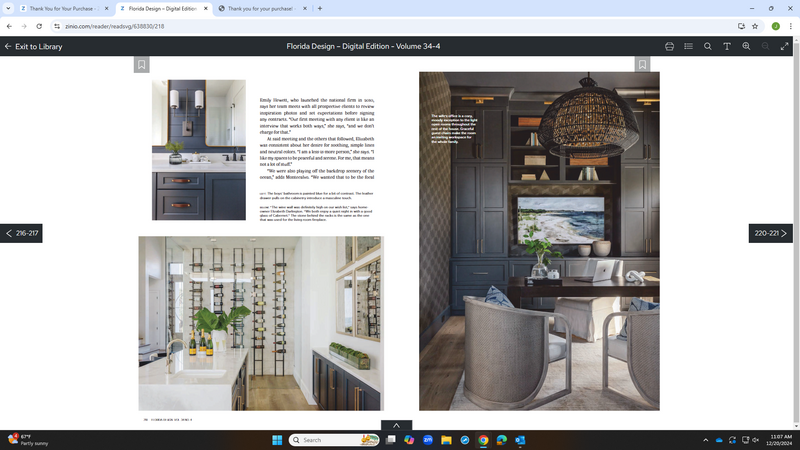Bookmark the left magazine page
This screenshot has height=450, width=800.
[x=141, y=65]
